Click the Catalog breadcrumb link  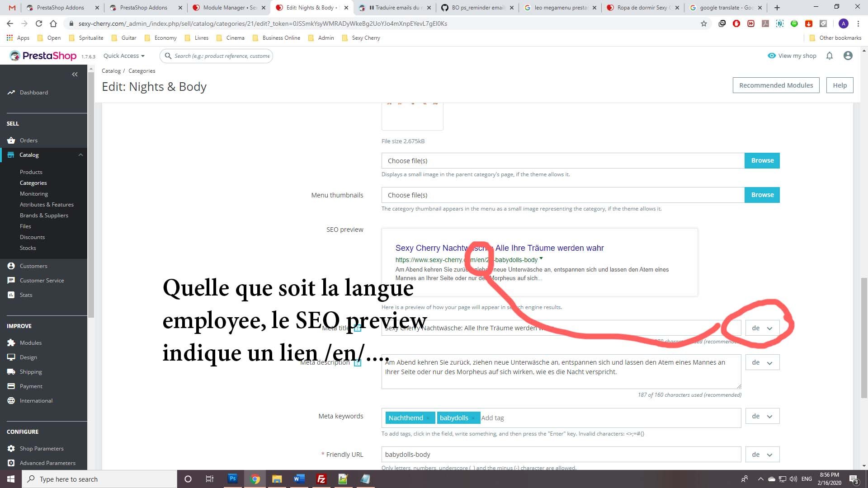pos(111,70)
